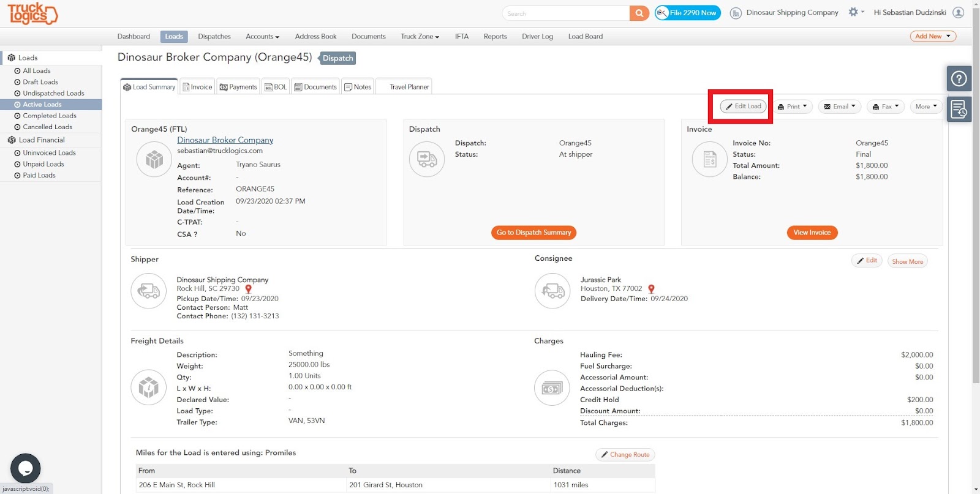Select Unpaid Loads in the sidebar
Image resolution: width=980 pixels, height=494 pixels.
pyautogui.click(x=43, y=164)
